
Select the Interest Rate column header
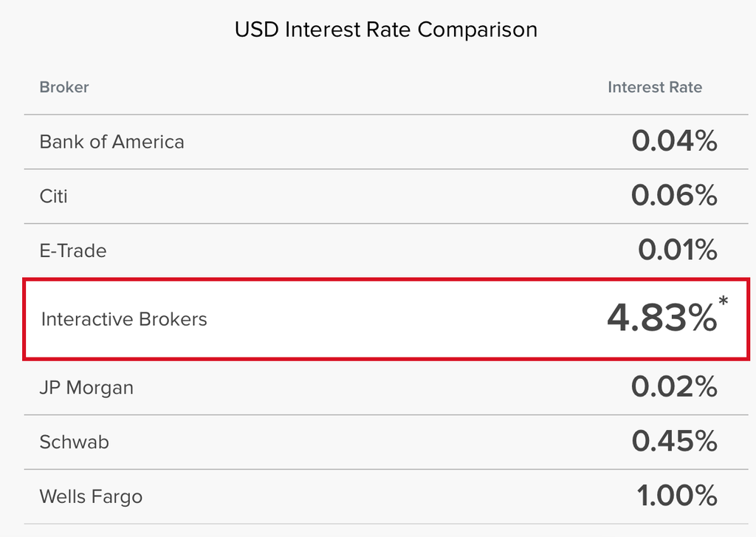point(654,87)
